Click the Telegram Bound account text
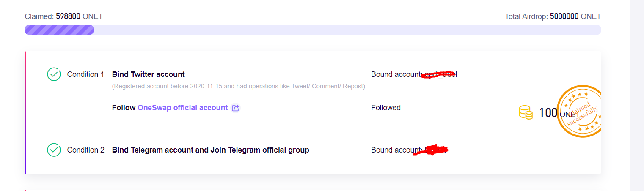The height and width of the screenshot is (191, 644). click(410, 150)
